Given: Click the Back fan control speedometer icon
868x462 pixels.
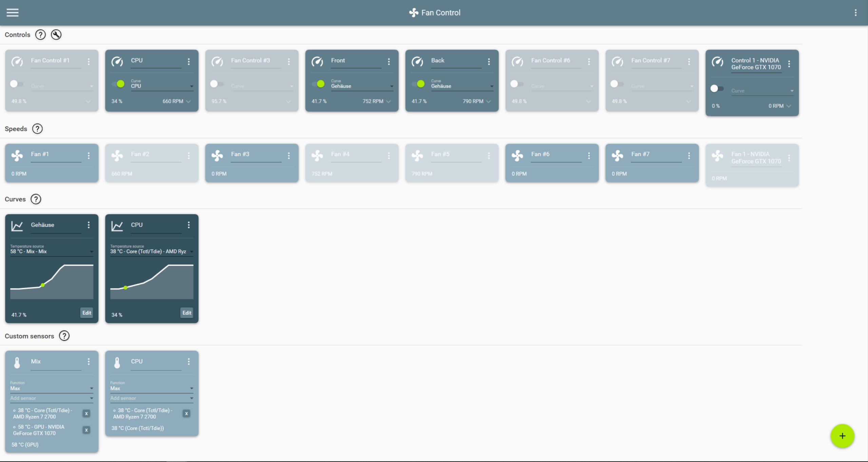Looking at the screenshot, I should pyautogui.click(x=418, y=60).
